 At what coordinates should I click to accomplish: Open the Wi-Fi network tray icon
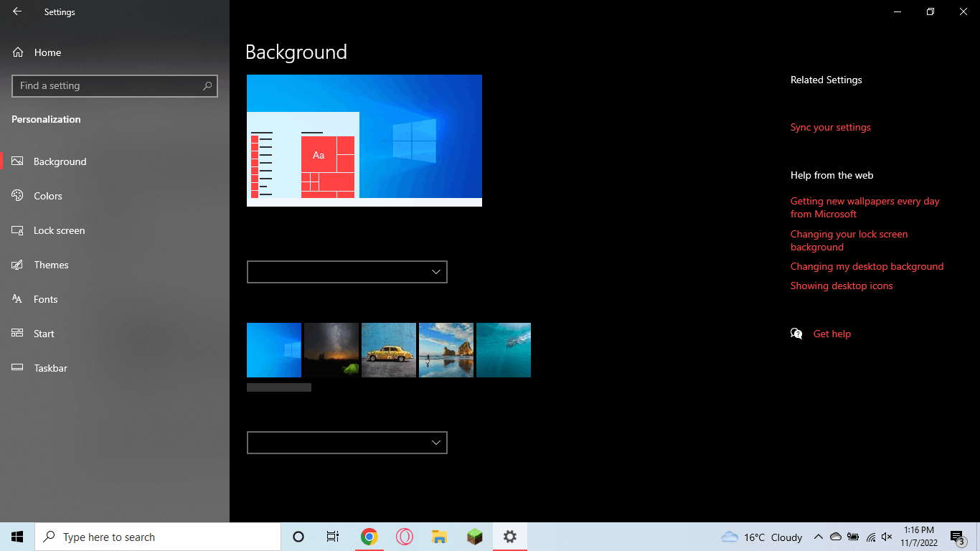click(x=870, y=537)
